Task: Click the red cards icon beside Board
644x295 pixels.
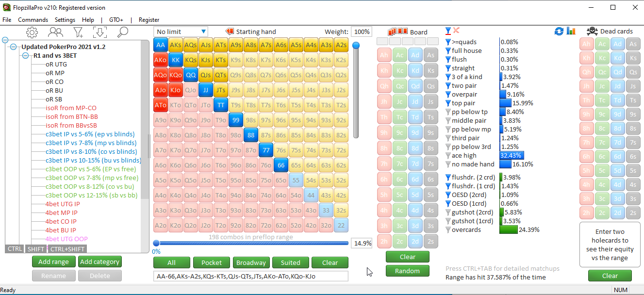Action: click(398, 32)
